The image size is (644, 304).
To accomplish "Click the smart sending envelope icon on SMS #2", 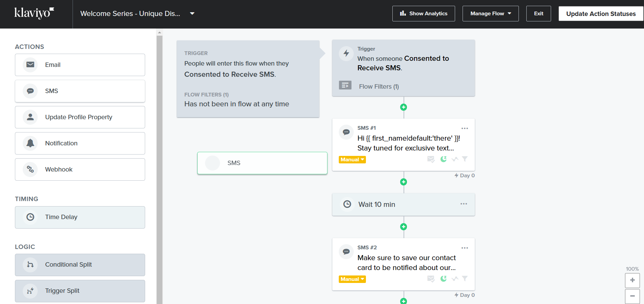I will [x=431, y=279].
